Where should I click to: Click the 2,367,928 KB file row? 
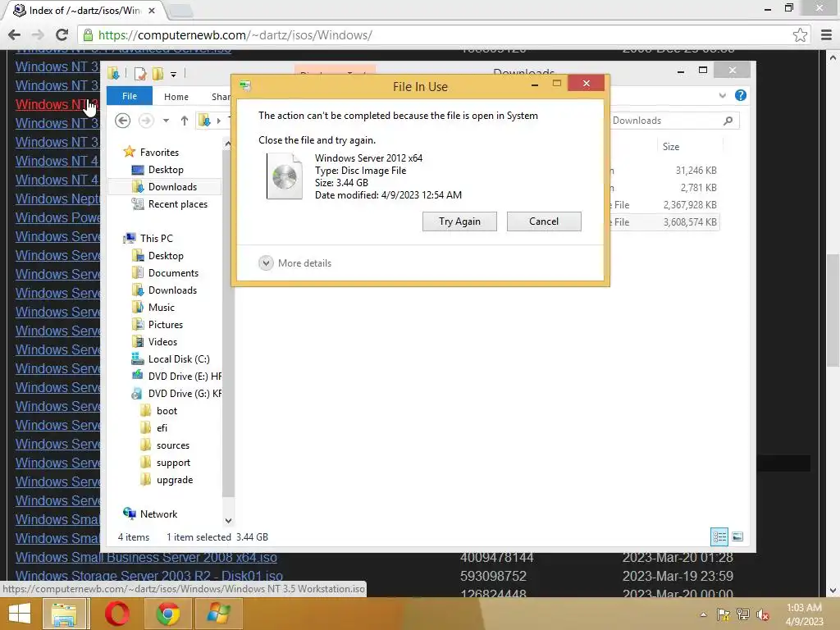(x=664, y=204)
